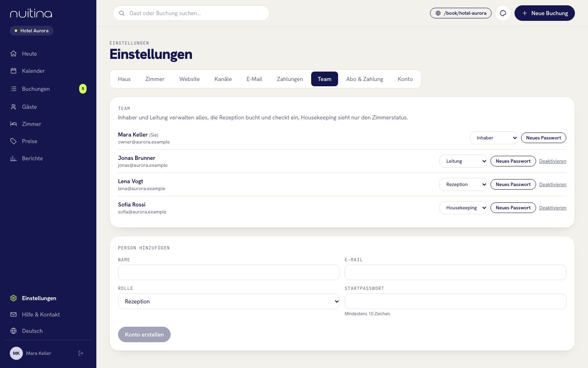Click the Hotel Aurora badge
Screen dimensions: 588x368
pyautogui.click(x=31, y=31)
